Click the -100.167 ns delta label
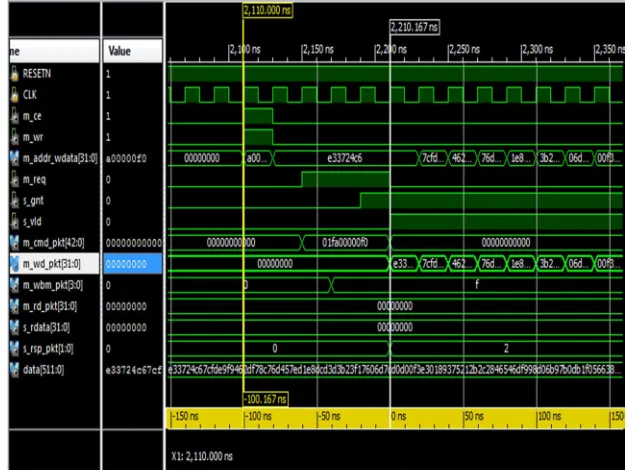The width and height of the screenshot is (628, 470). (x=266, y=399)
